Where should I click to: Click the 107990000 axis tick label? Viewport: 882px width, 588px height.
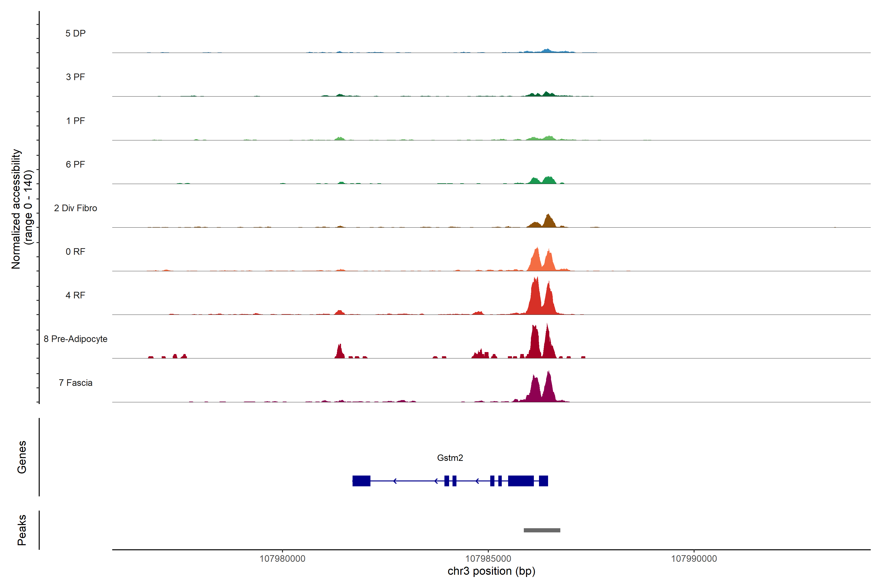694,559
